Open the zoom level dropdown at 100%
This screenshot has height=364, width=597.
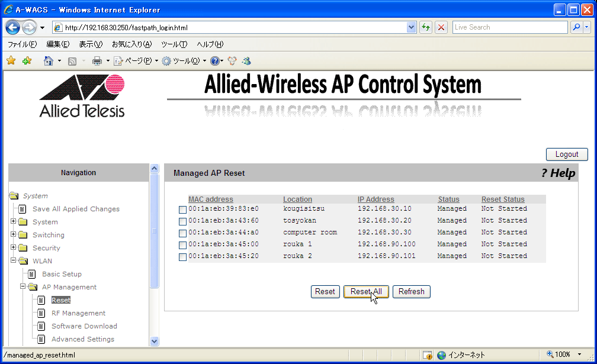579,355
